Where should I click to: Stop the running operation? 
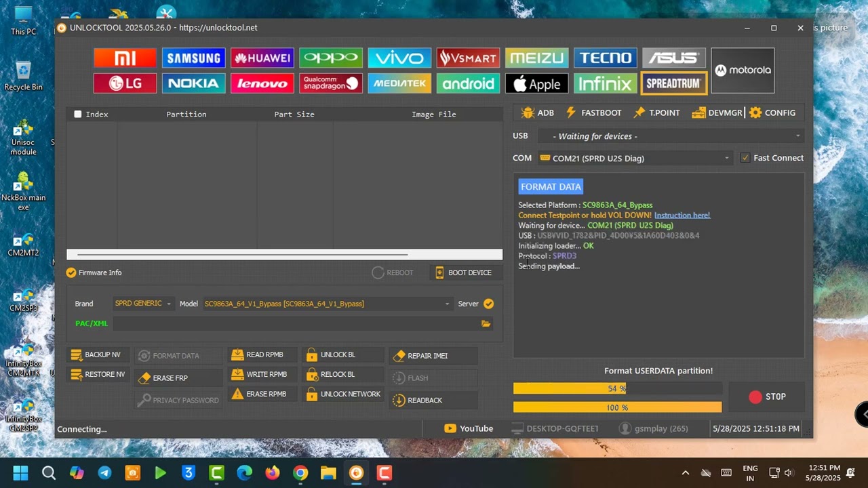(x=767, y=397)
